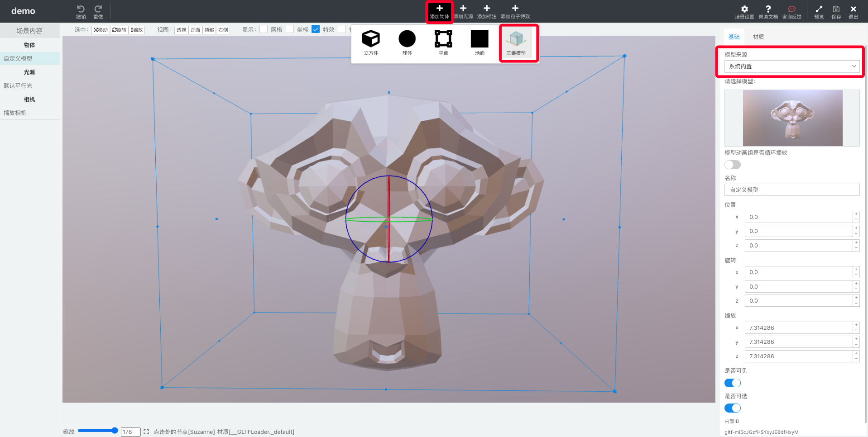Select 默认平行光 in scene content list
Screen dimensions: 868x437
tap(18, 86)
